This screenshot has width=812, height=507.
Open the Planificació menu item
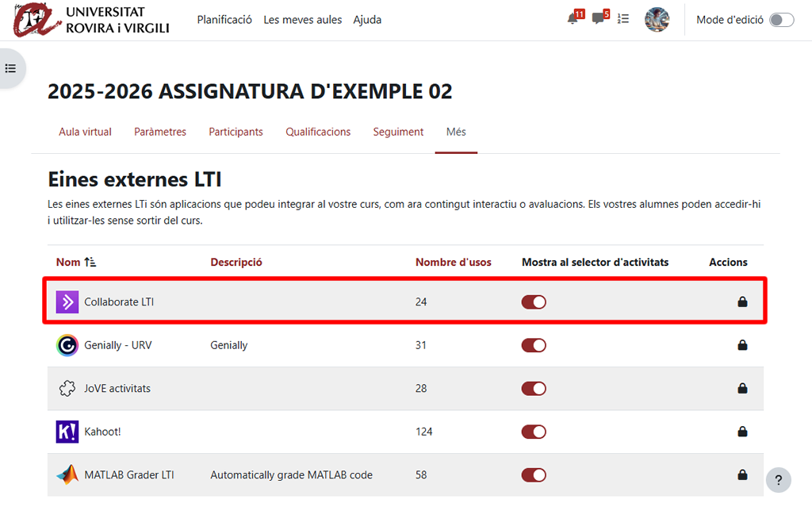pos(224,20)
